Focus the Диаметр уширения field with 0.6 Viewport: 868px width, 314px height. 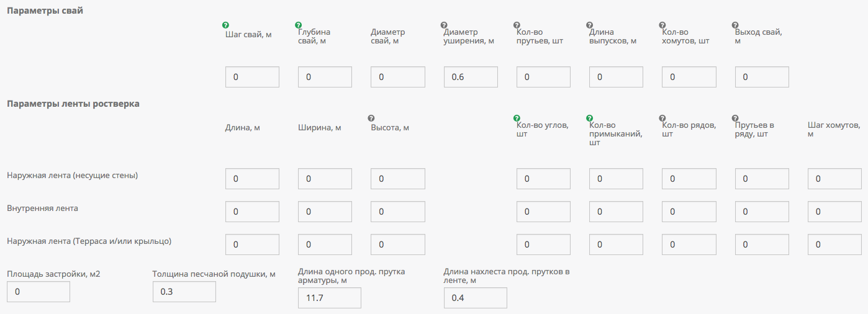pyautogui.click(x=471, y=77)
